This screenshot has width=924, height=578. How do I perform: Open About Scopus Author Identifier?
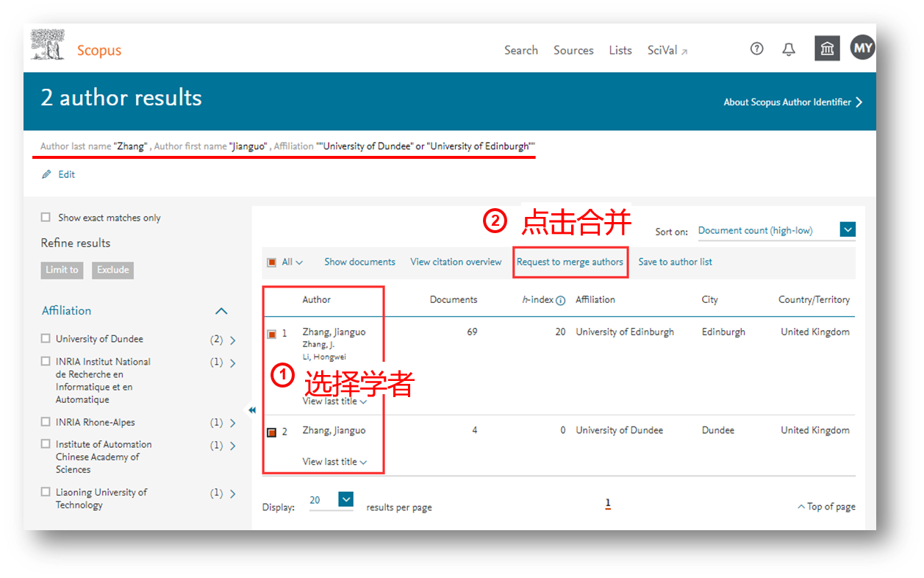click(793, 102)
